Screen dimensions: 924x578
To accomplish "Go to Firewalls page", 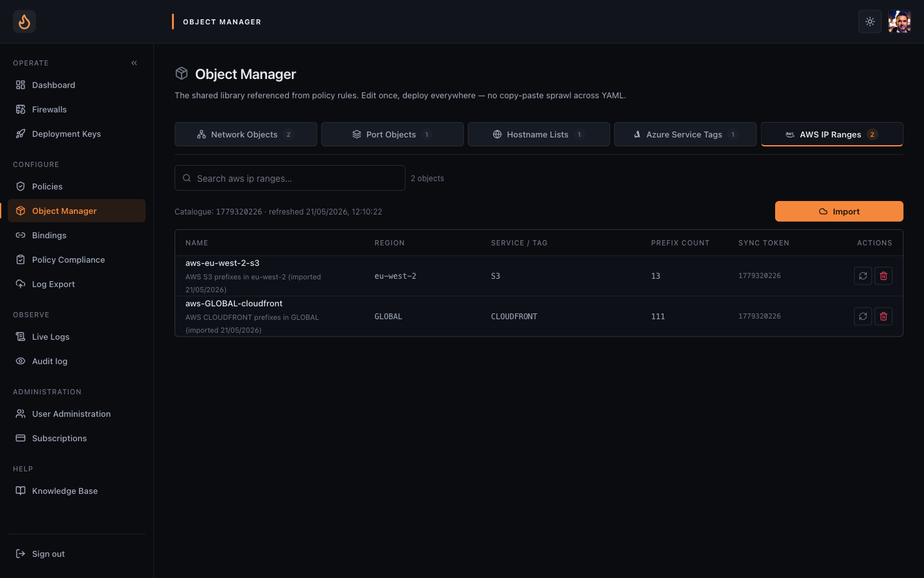I will [x=76, y=109].
